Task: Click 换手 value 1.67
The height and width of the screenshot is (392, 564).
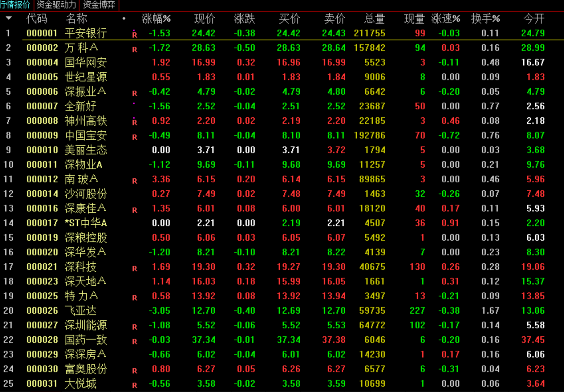Action: 491,311
